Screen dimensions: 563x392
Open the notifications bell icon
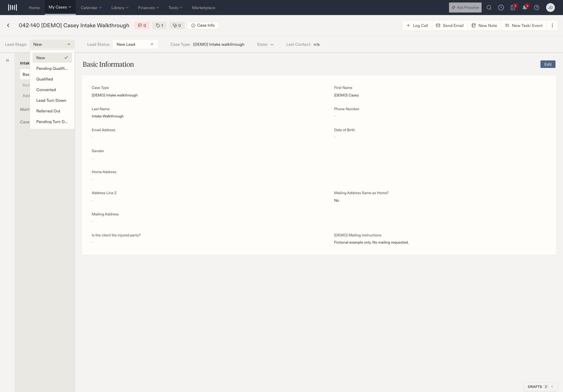coord(525,8)
